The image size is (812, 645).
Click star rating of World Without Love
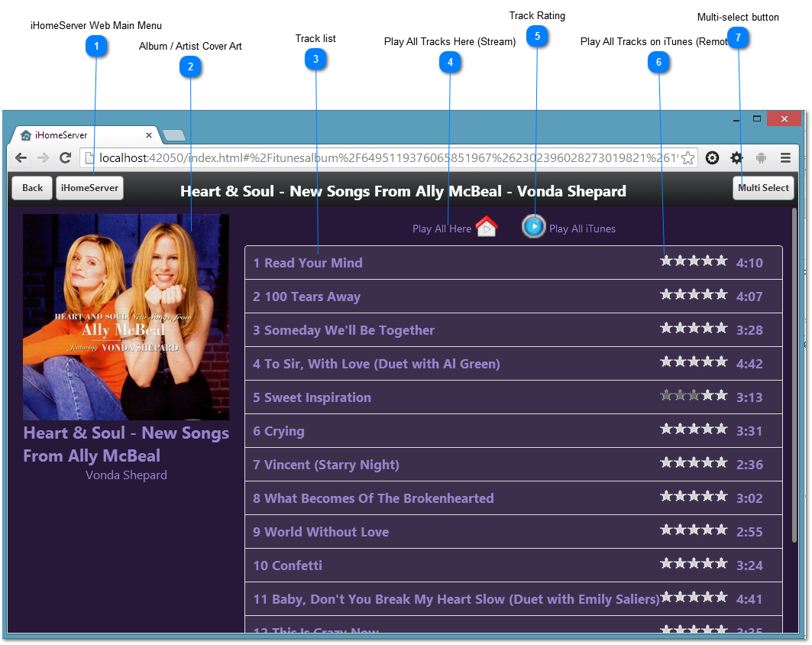pyautogui.click(x=694, y=530)
